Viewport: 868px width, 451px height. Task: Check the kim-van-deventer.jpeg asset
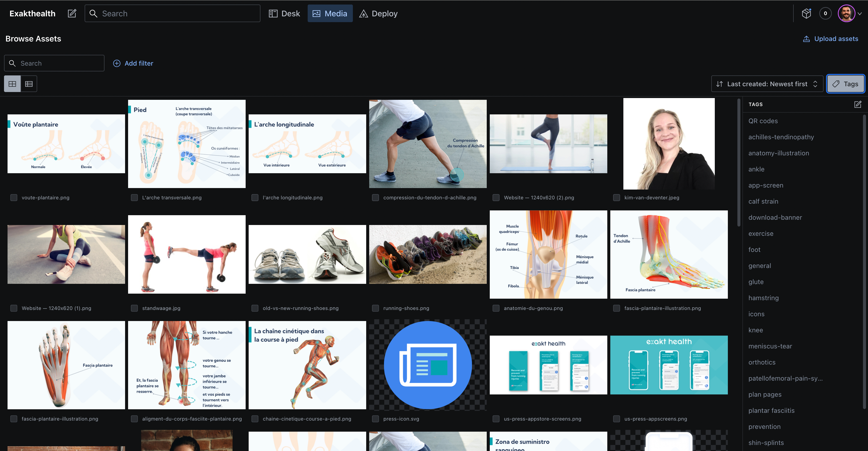tap(617, 198)
